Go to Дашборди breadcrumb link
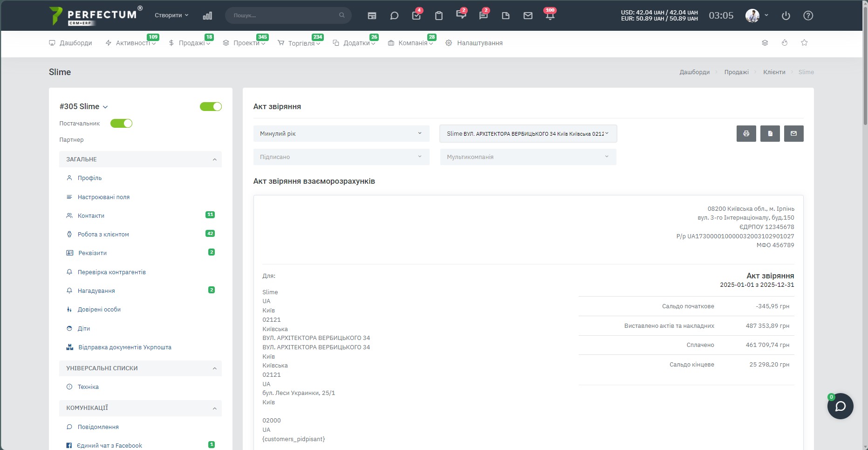 click(695, 72)
